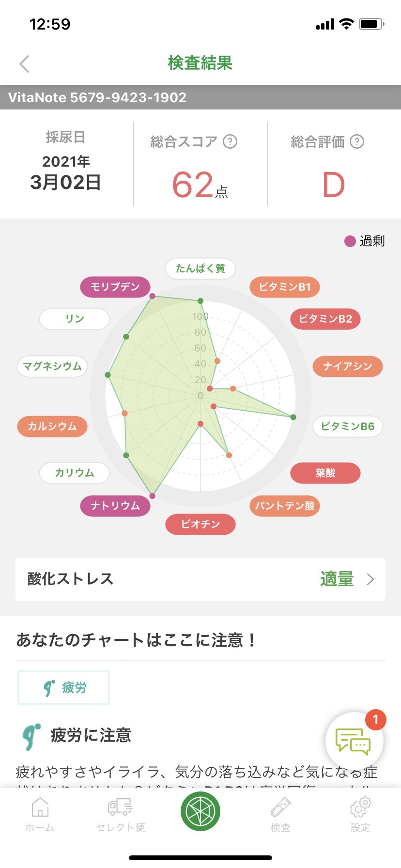Click the ビタミンB6 data point on the chart

pos(293,417)
